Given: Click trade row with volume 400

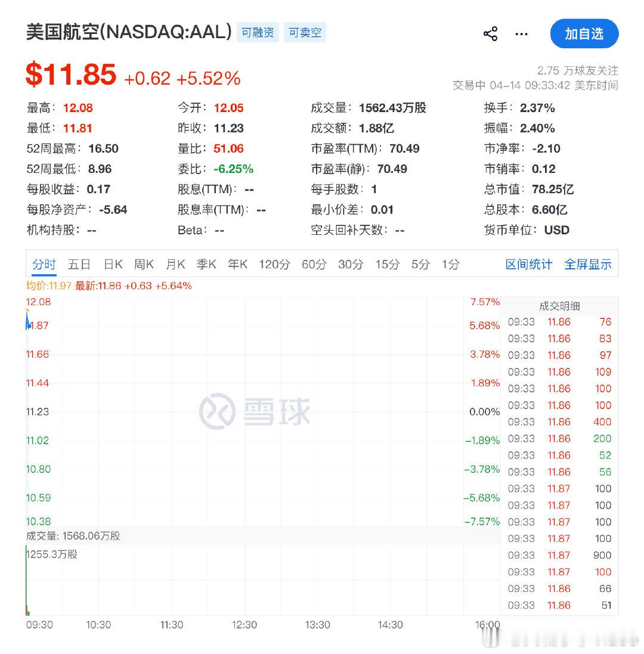Looking at the screenshot, I should click(x=559, y=422).
